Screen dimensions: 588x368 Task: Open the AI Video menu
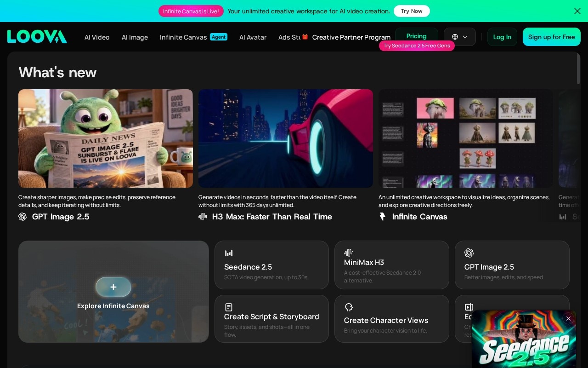[97, 37]
